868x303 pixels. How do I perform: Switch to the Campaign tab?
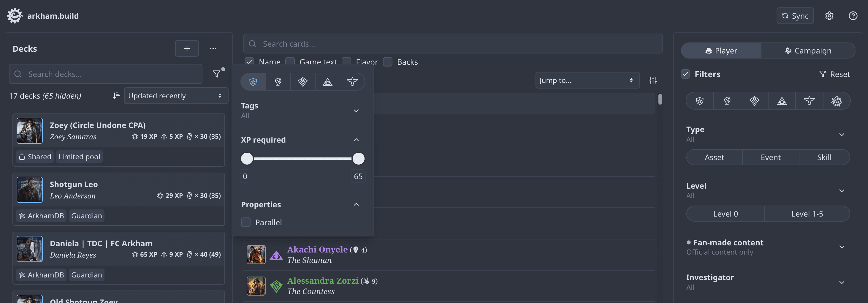[808, 50]
